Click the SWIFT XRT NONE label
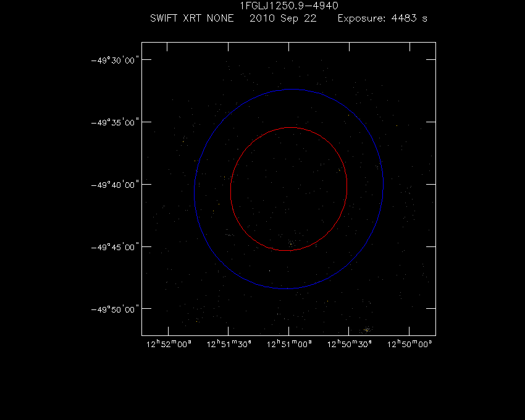Viewport: 525px width, 420px height. pos(192,18)
